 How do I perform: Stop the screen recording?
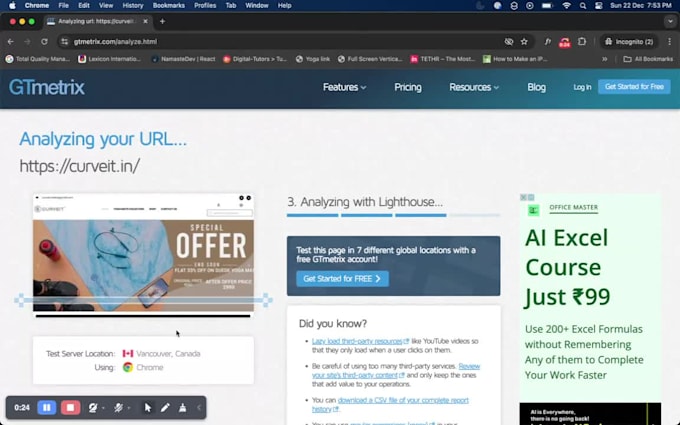point(70,408)
